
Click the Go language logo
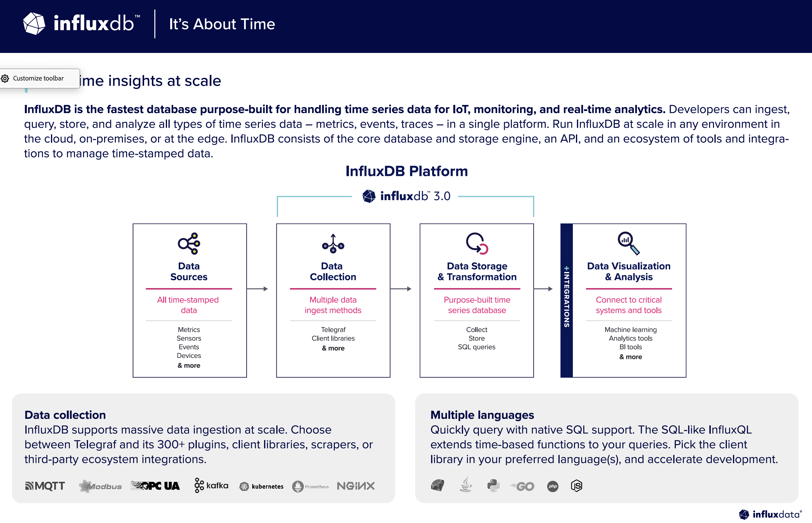[x=522, y=486]
